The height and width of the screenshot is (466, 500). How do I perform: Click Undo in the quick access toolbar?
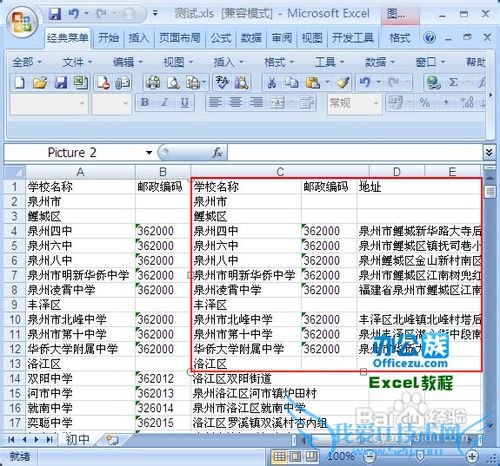click(x=73, y=14)
